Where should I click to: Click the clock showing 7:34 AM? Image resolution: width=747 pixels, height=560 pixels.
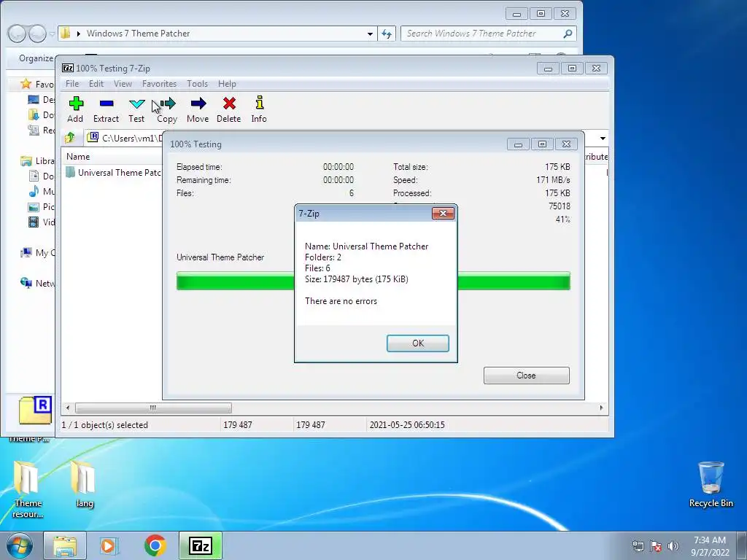710,540
